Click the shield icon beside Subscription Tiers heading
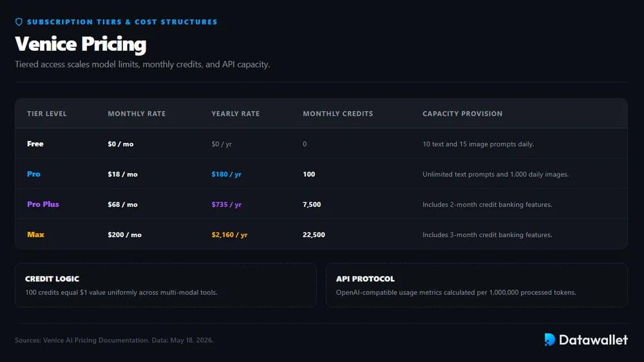Screen dimensions: 644x362 click(19, 22)
